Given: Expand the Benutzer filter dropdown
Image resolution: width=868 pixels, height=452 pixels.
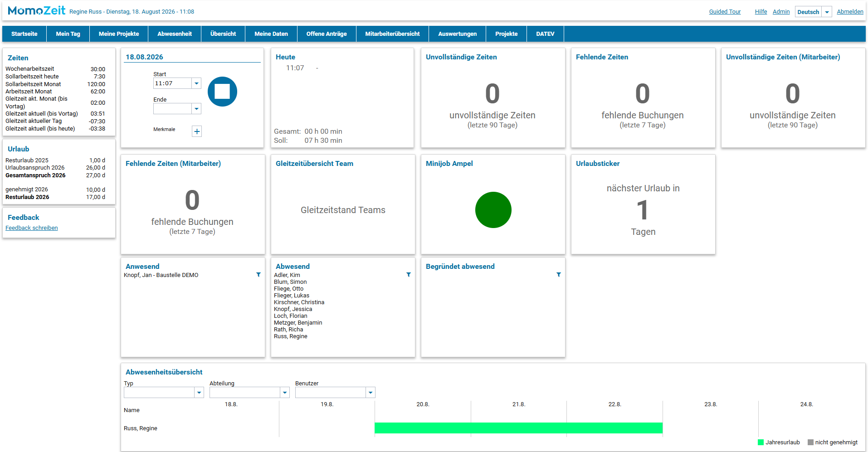Looking at the screenshot, I should coord(371,393).
